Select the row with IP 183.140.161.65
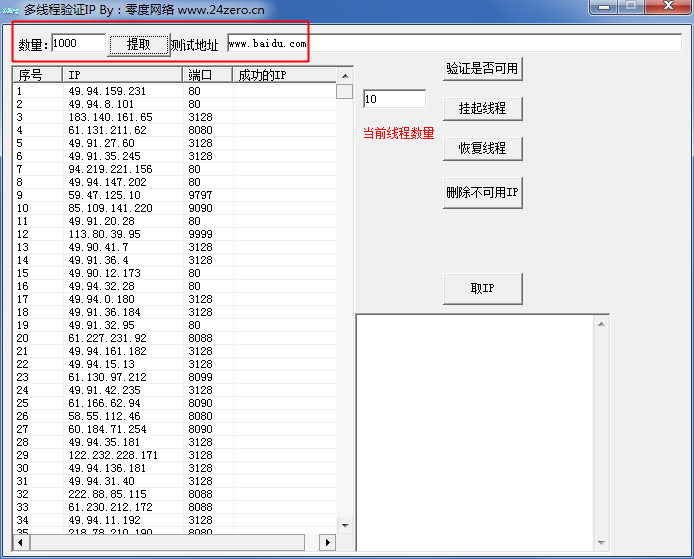 pos(174,117)
